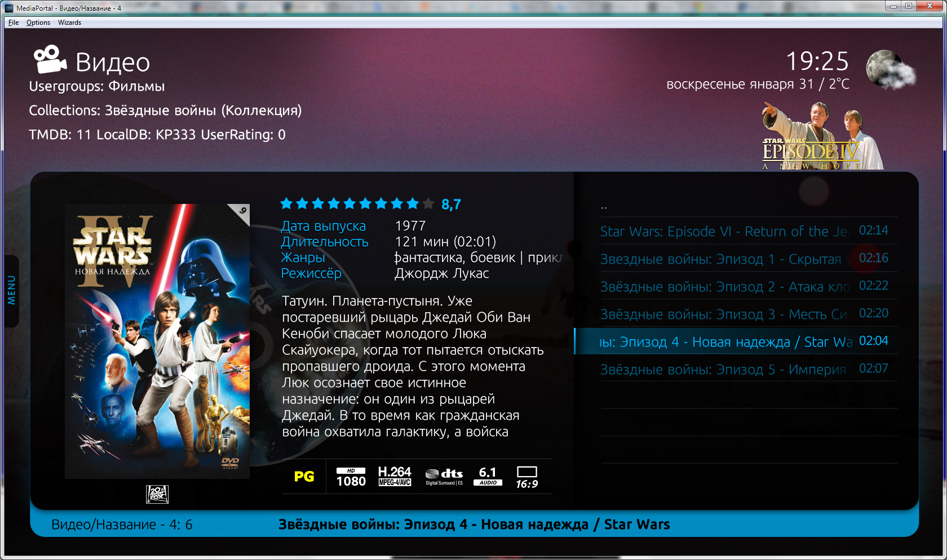Expand the MENU side panel tab
This screenshot has height=560, width=947.
click(11, 291)
